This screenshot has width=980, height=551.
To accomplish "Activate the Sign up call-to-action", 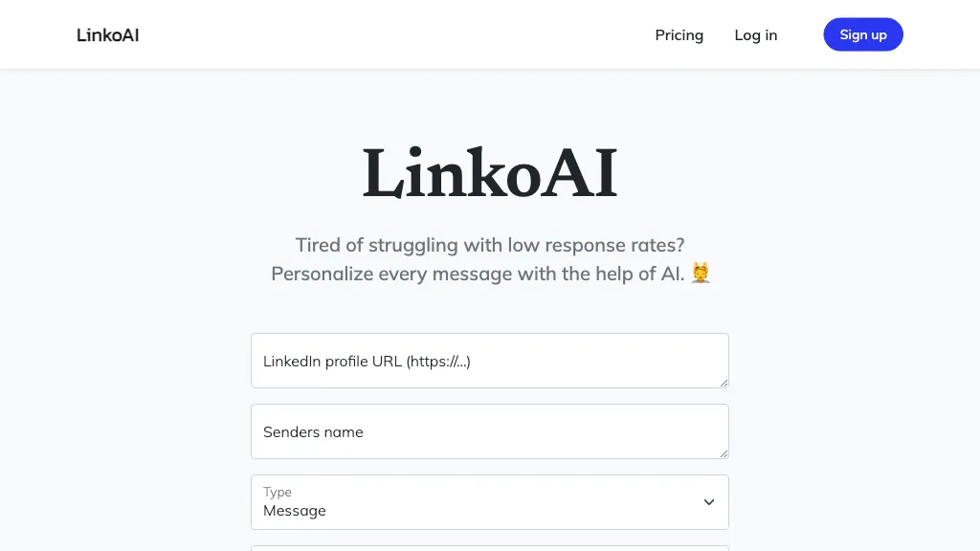I will point(862,34).
